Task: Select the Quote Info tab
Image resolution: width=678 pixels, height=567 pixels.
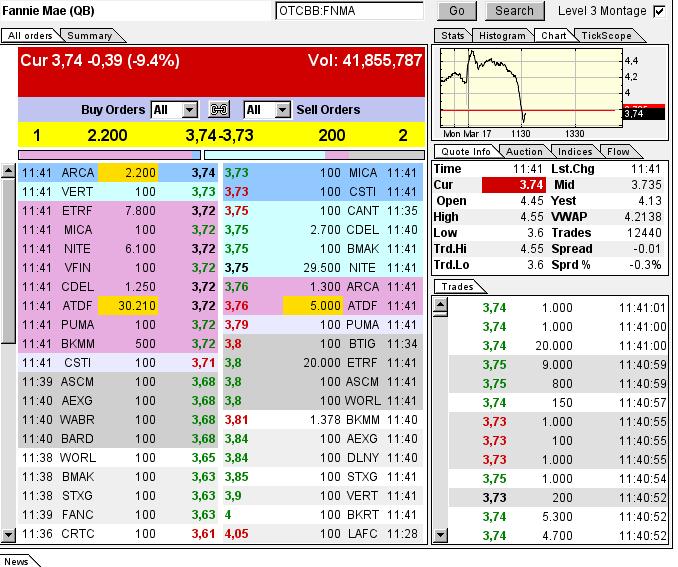Action: (466, 151)
